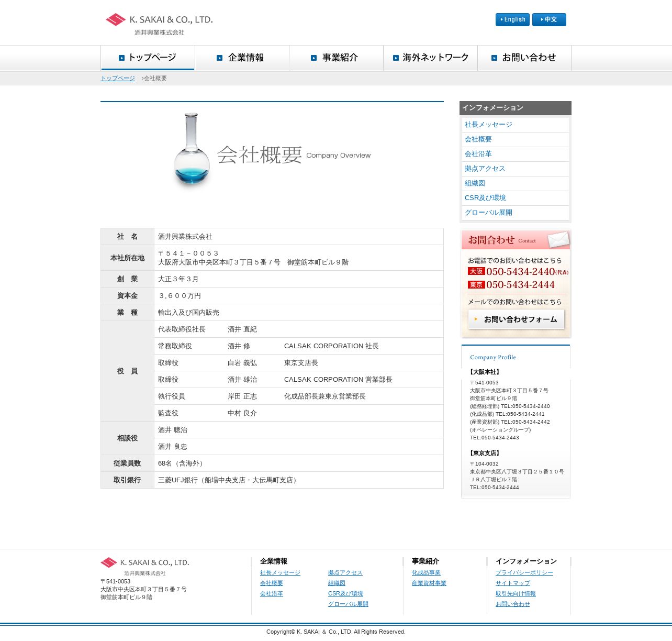Image resolution: width=672 pixels, height=641 pixels.
Task: Open the お問い合わせ nav tab
Action: point(524,58)
